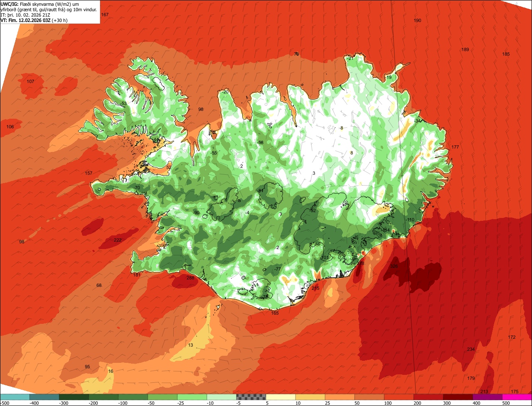Select the map value -58
This screenshot has height=406, width=532.
[x=260, y=142]
